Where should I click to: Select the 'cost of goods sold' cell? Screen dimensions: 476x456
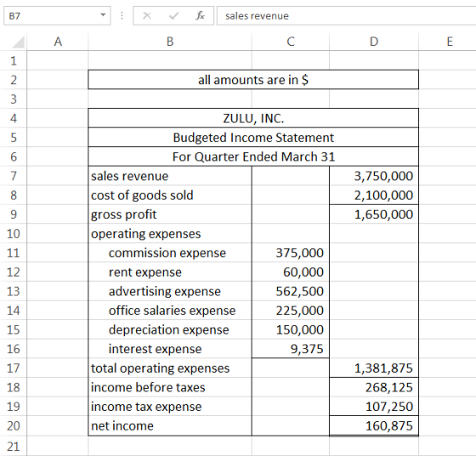170,195
